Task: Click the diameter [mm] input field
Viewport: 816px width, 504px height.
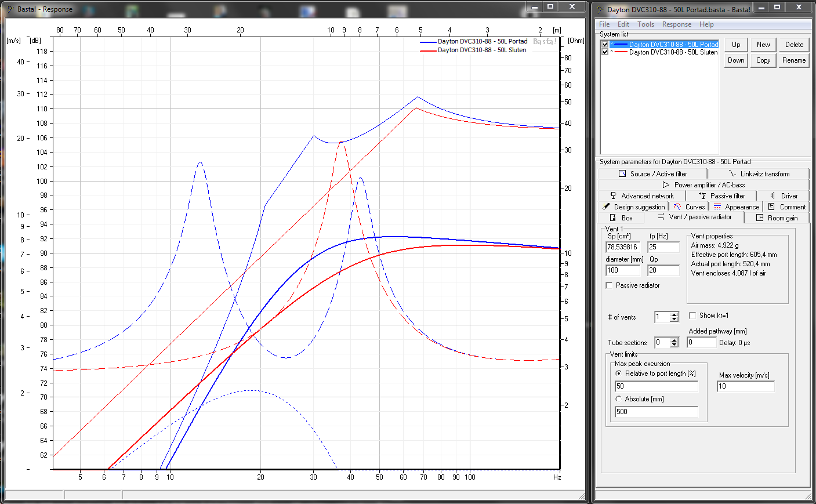Action: [x=622, y=270]
